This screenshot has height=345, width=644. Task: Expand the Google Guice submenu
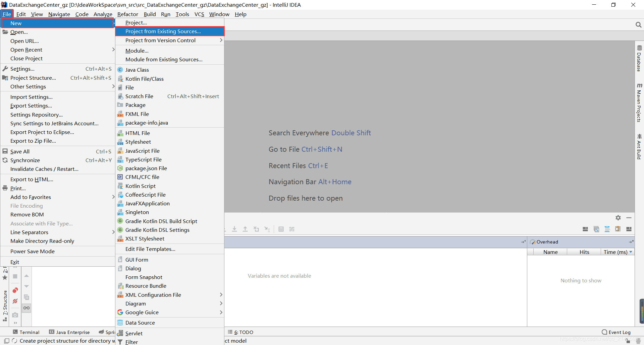pyautogui.click(x=221, y=312)
